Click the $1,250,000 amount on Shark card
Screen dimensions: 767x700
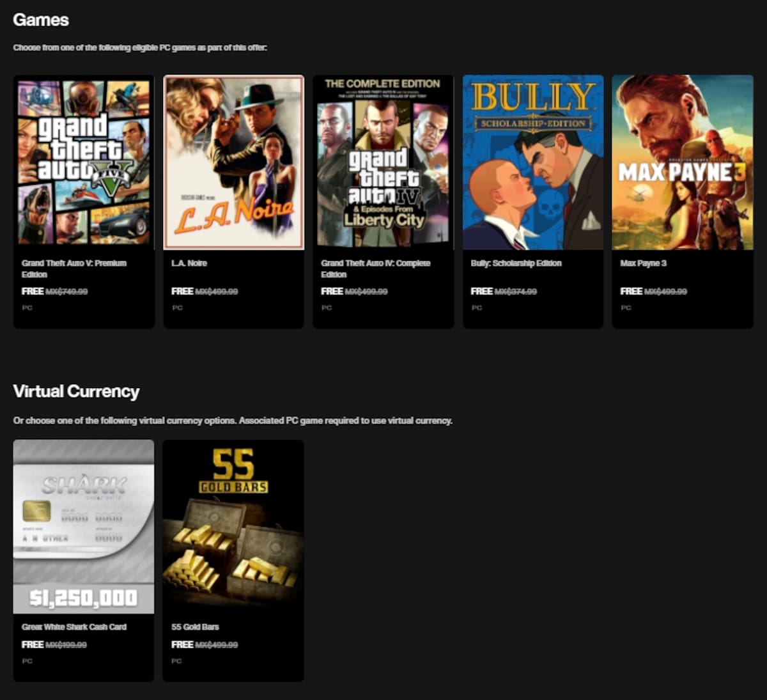click(84, 598)
